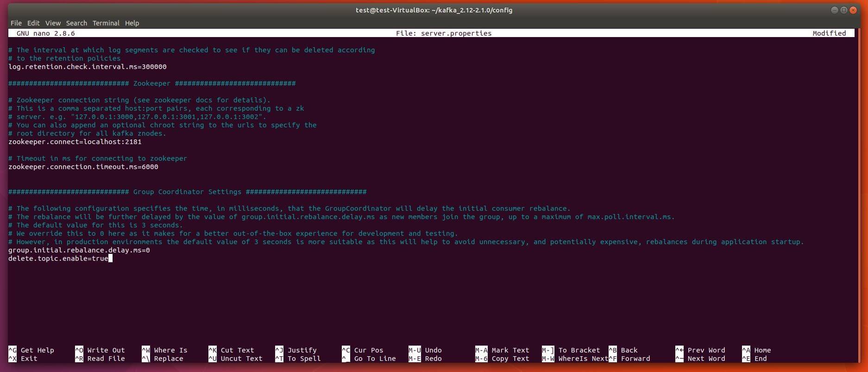Open the View menu
This screenshot has width=868, height=372.
pyautogui.click(x=53, y=23)
